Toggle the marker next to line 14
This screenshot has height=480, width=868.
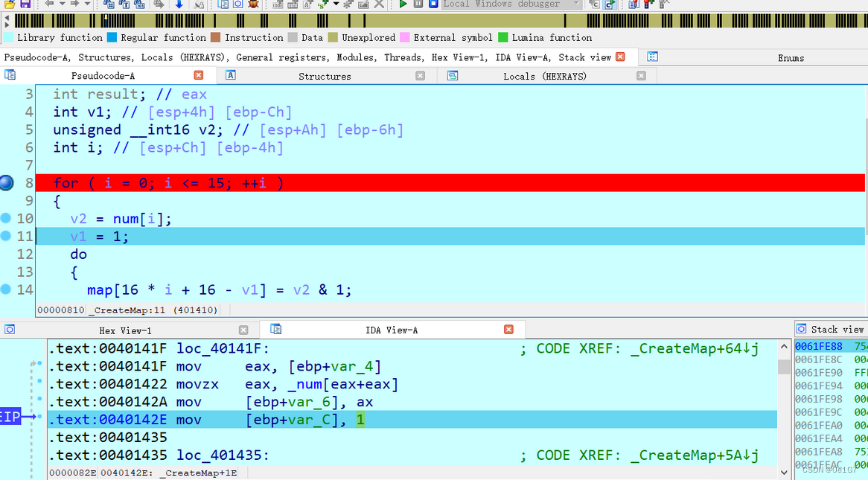[x=6, y=289]
